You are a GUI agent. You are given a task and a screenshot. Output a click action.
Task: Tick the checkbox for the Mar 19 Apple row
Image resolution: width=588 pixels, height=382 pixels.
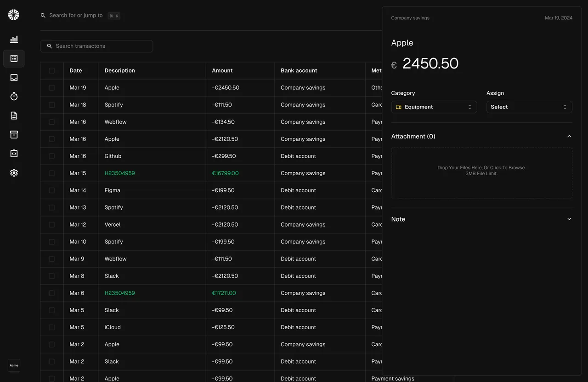click(51, 87)
